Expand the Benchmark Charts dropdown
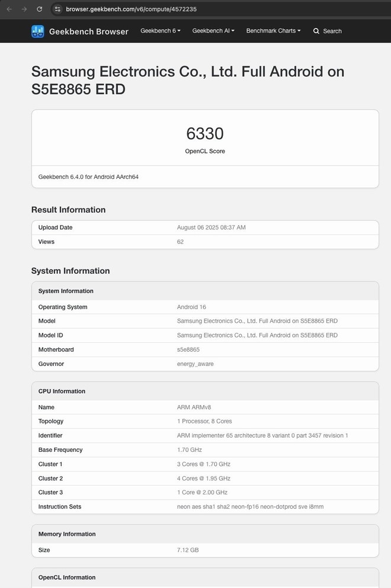This screenshot has width=391, height=588. pos(273,31)
